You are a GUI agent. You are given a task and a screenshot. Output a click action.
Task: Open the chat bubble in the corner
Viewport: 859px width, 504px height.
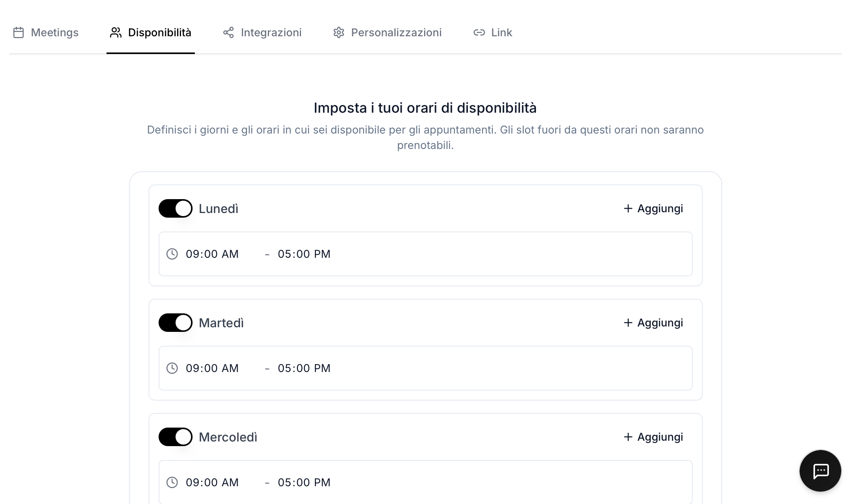click(x=820, y=471)
